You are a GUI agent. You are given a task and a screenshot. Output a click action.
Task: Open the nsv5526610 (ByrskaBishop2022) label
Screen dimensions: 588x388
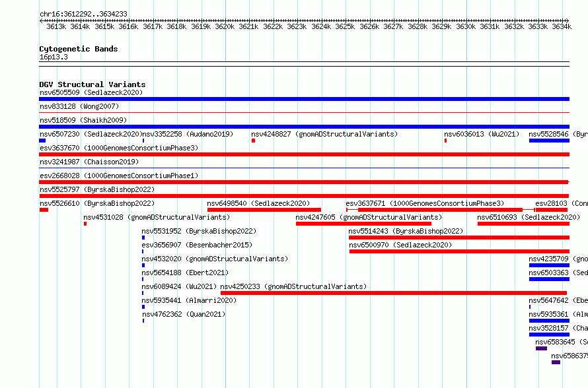point(97,203)
